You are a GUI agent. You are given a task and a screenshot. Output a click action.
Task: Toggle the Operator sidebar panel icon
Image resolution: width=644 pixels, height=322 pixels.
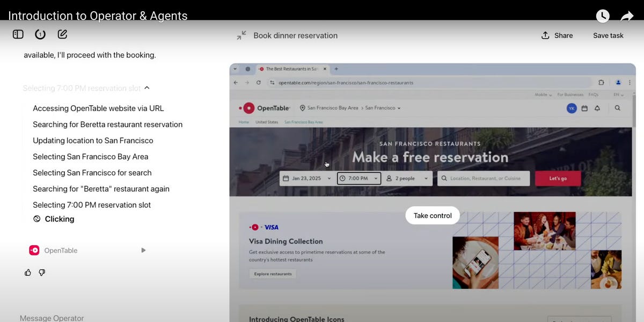coord(18,34)
